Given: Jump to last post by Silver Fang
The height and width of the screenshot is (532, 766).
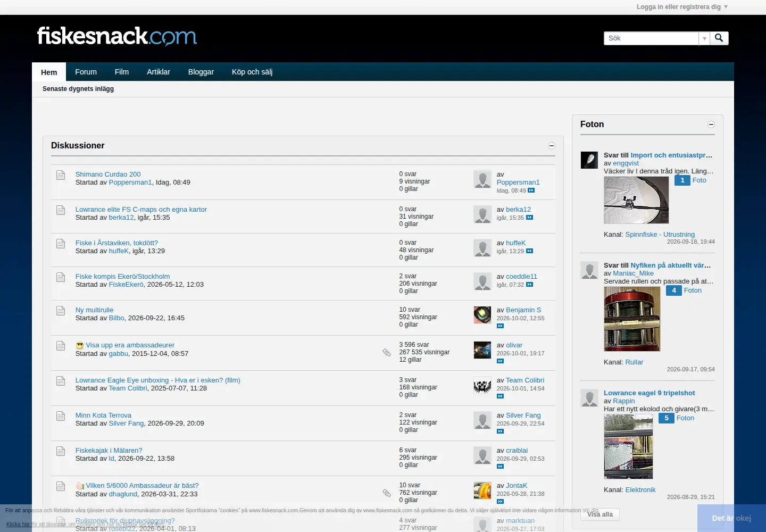Looking at the screenshot, I should (x=501, y=431).
